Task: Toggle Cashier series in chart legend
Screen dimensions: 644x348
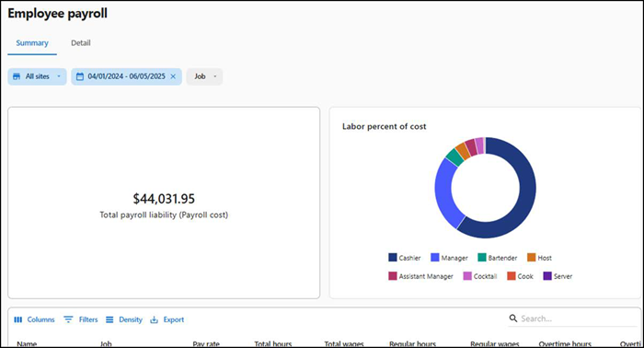Action: [405, 258]
